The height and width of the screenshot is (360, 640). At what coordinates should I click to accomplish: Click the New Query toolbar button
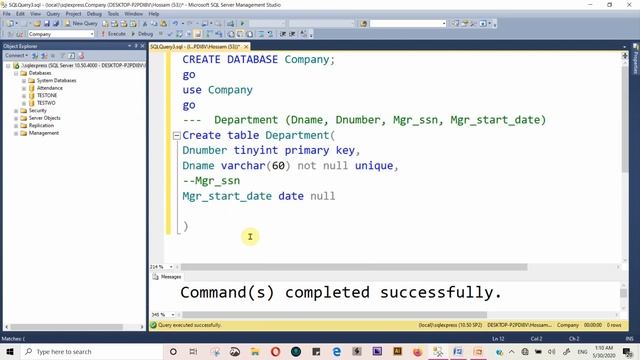click(x=81, y=24)
